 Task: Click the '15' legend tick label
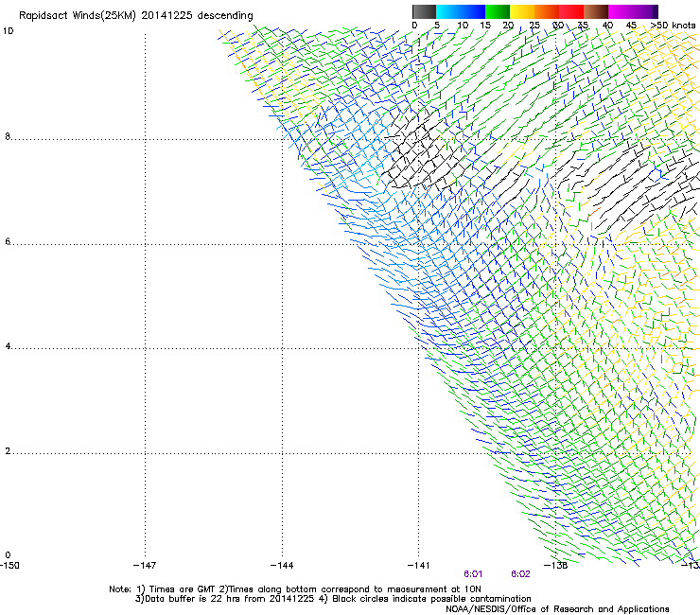pos(485,26)
